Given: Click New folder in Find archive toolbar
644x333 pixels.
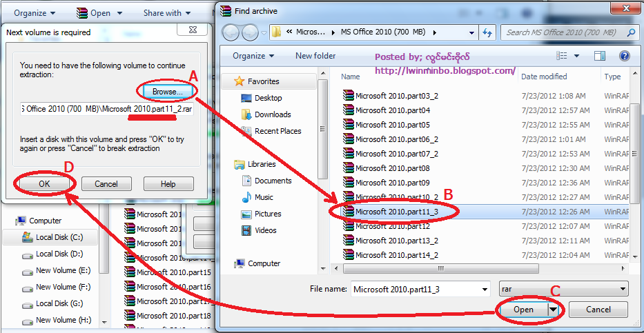Looking at the screenshot, I should click(x=315, y=56).
